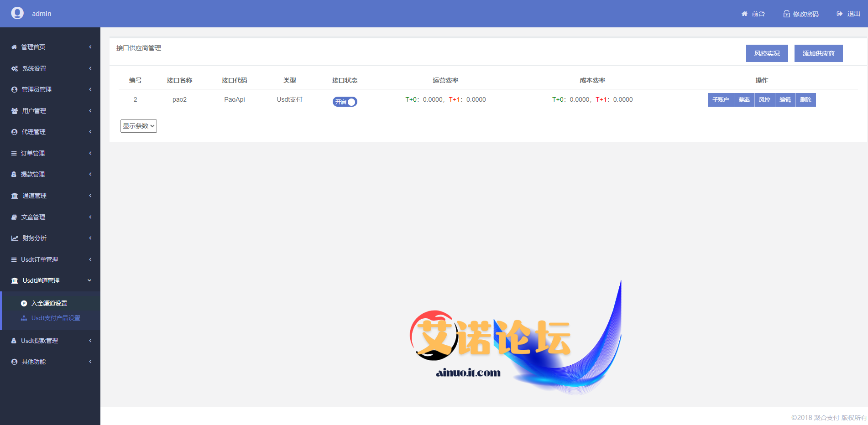
Task: Click the user icon for 其他功能
Action: tap(14, 362)
